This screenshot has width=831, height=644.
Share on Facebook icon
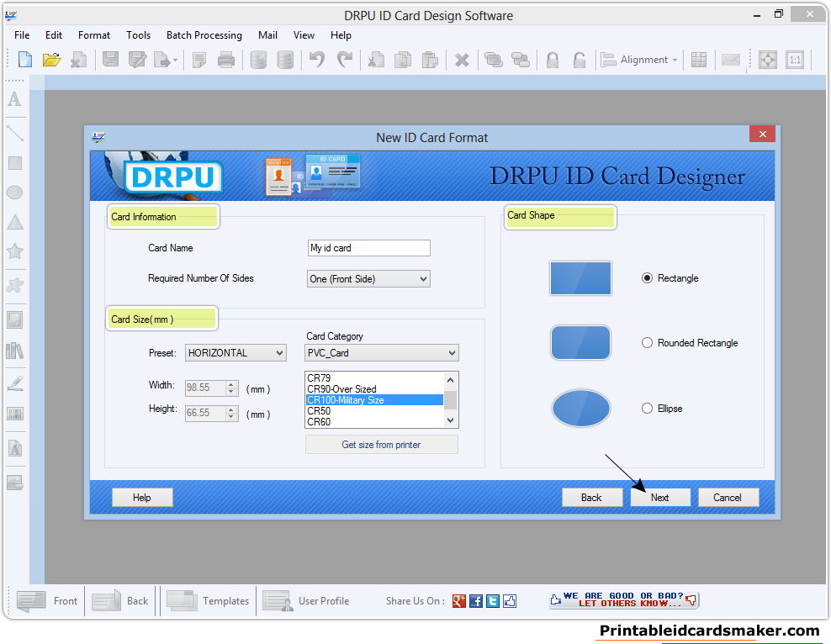pos(476,601)
